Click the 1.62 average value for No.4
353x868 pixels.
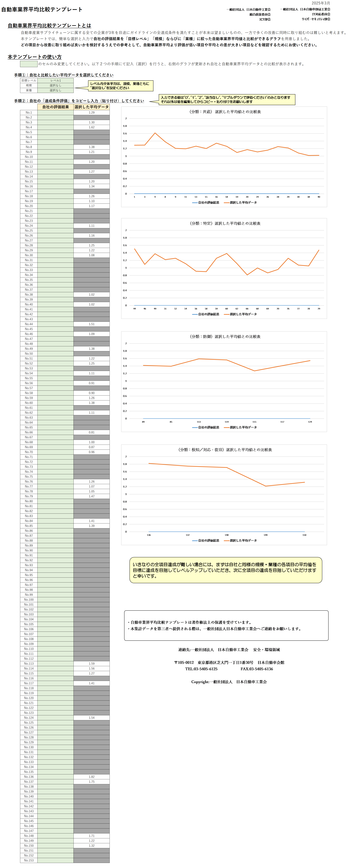click(92, 127)
